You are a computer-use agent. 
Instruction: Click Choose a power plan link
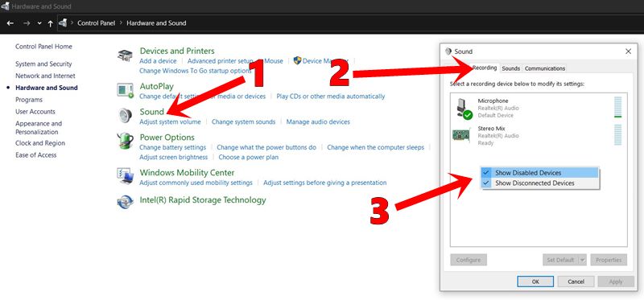point(249,157)
